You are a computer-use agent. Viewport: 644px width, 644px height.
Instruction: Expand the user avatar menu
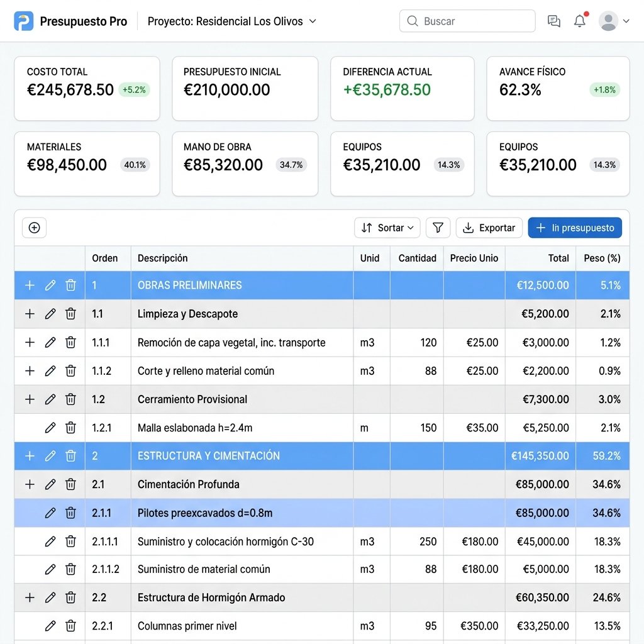click(614, 21)
